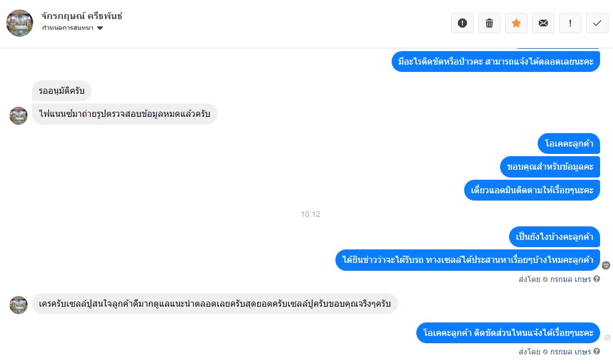Click help icon beside last ส่งโดย กรกมล เกษร
613x364 pixels.
pos(597,351)
